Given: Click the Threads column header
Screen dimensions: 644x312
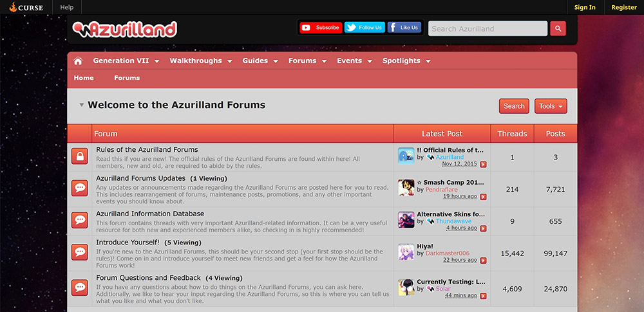Looking at the screenshot, I should tap(512, 134).
